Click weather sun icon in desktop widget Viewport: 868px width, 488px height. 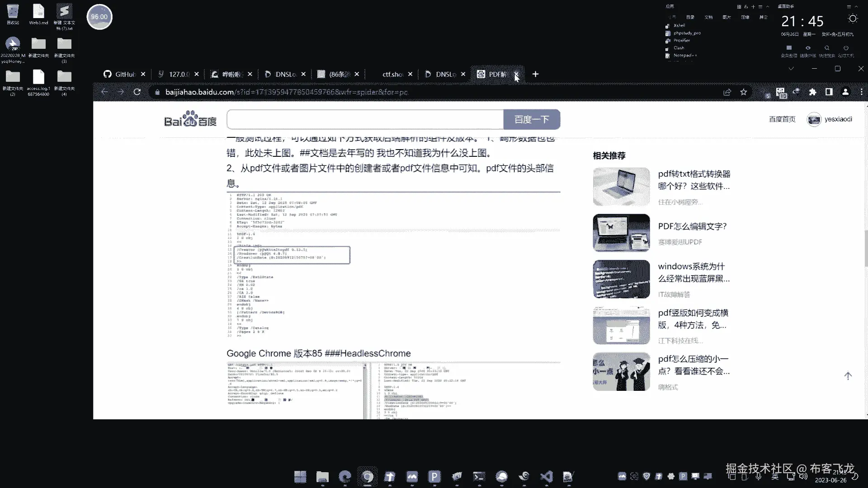(853, 19)
